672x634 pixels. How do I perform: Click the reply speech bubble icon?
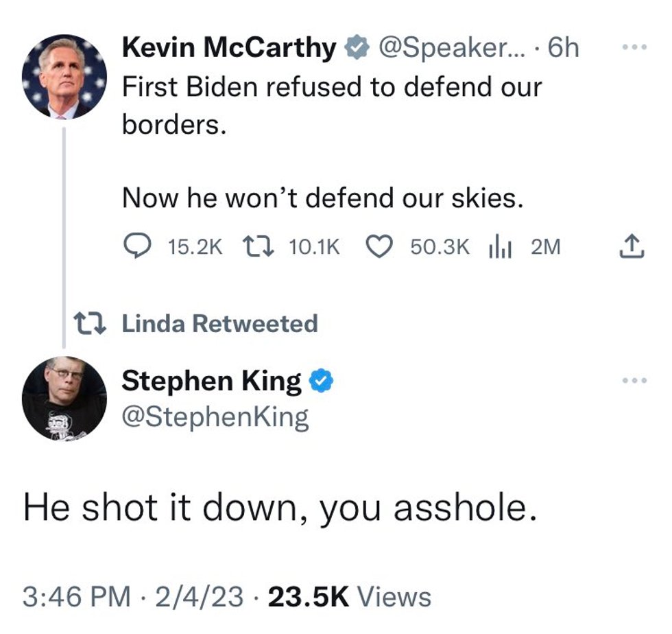[139, 247]
